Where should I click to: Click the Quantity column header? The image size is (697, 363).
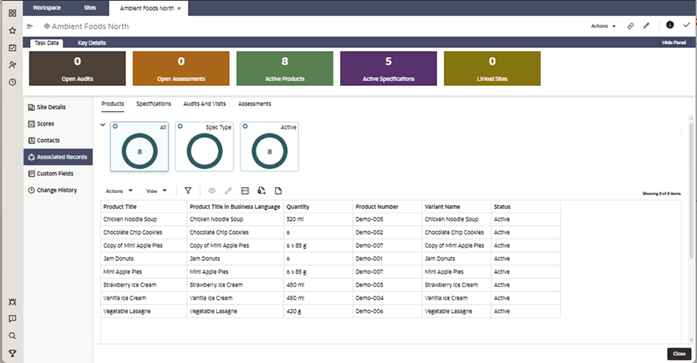tap(318, 207)
